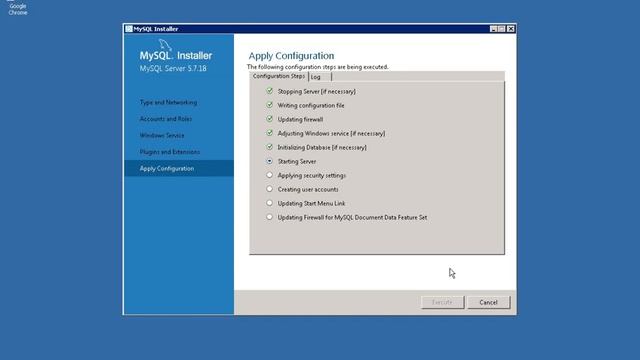This screenshot has height=360, width=640.
Task: Click the 'Applying security settings' text
Action: [311, 176]
